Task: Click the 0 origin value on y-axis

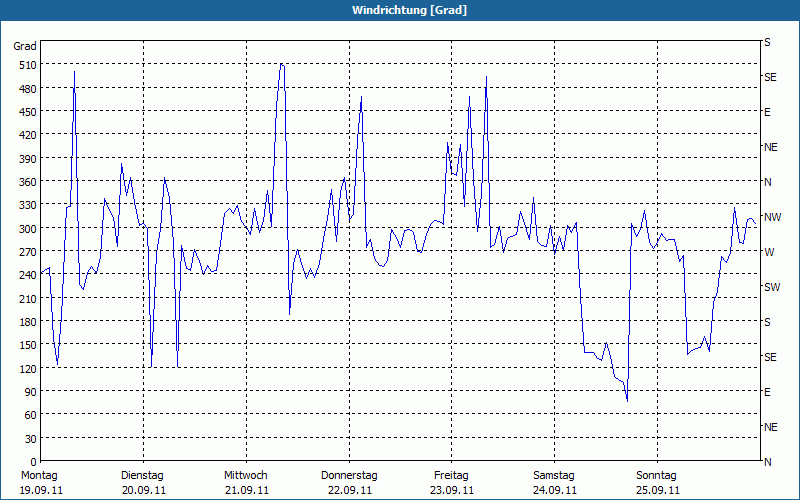Action: pyautogui.click(x=34, y=462)
